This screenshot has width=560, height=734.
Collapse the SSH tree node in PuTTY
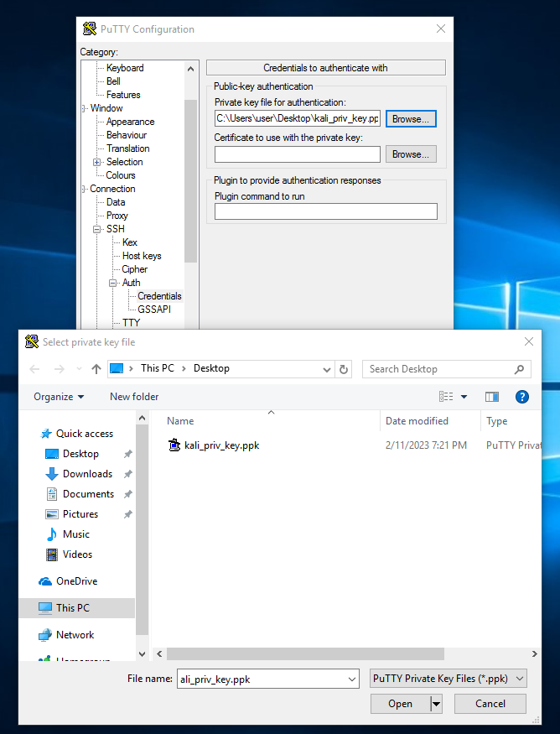tap(97, 229)
